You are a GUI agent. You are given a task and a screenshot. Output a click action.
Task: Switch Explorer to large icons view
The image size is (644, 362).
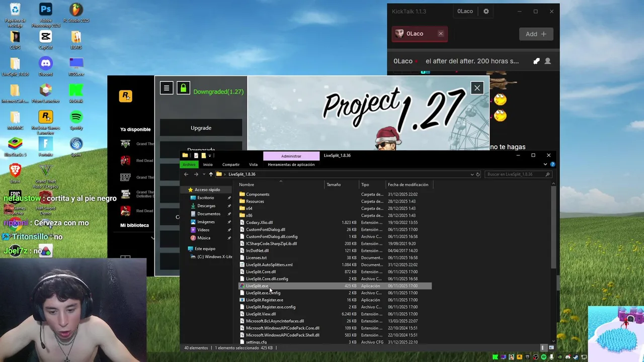[x=551, y=347]
